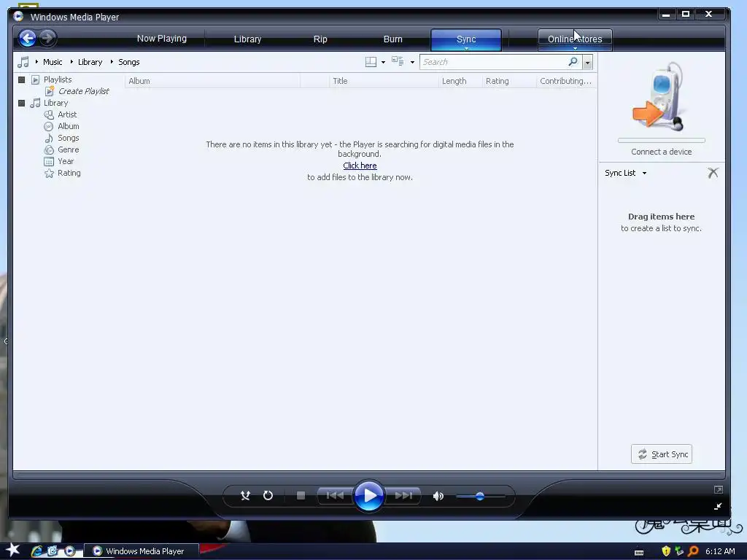Adjust the volume slider
Image resolution: width=747 pixels, height=560 pixels.
coord(480,496)
